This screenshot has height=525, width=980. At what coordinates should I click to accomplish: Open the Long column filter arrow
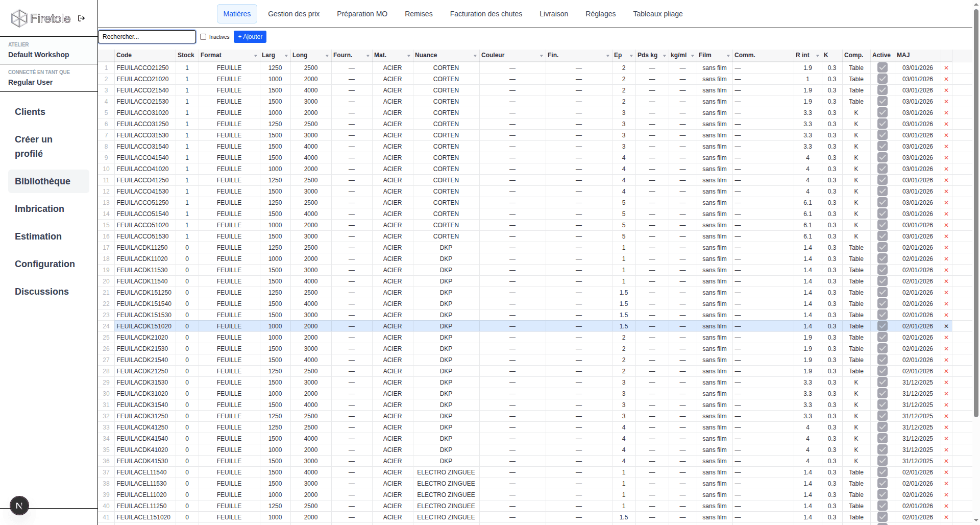(x=327, y=56)
